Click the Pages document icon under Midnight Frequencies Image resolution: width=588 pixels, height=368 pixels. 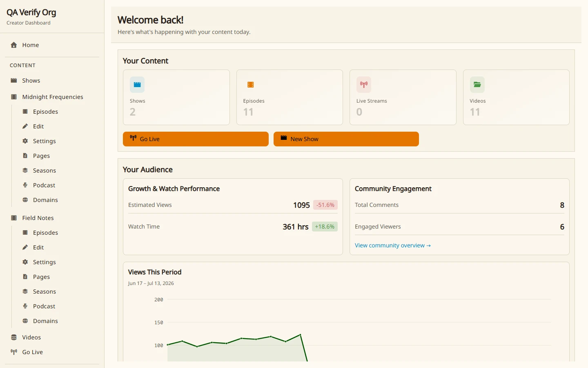(x=25, y=156)
